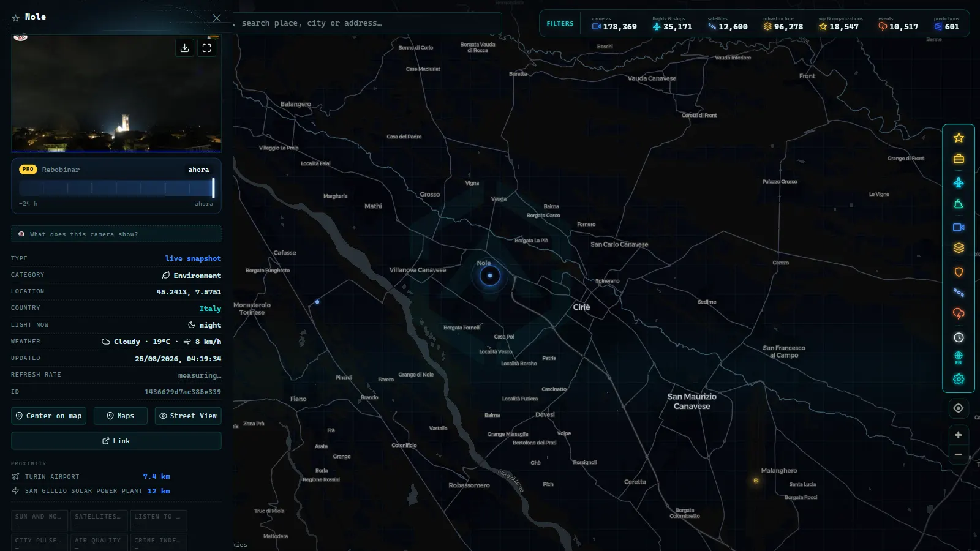Open the Sun and Moon info card
Image resolution: width=980 pixels, height=551 pixels.
[x=39, y=520]
